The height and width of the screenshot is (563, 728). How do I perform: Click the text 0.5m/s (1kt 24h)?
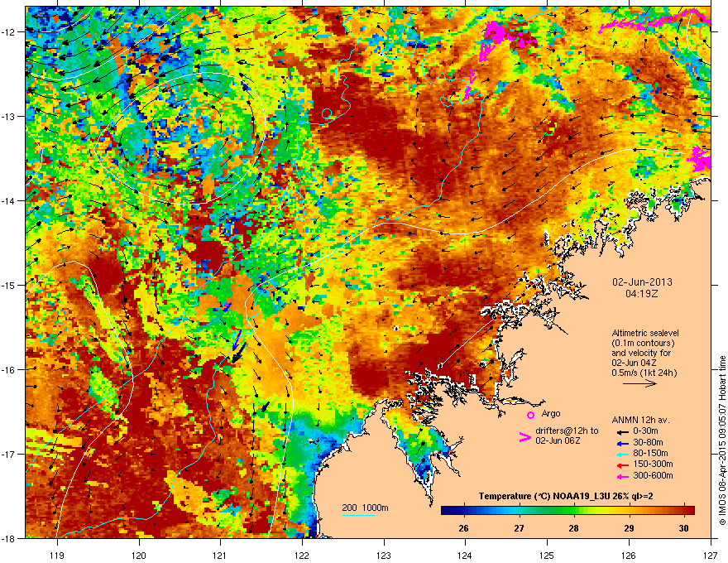click(644, 373)
